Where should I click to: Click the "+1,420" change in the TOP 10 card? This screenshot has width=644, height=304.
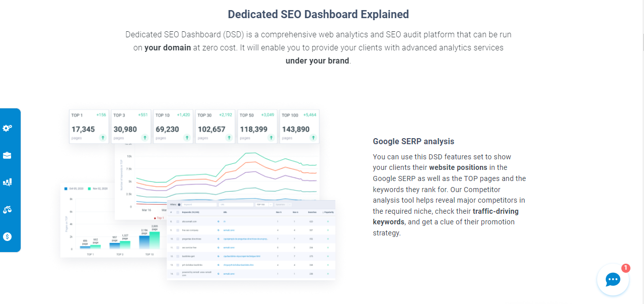coord(183,115)
